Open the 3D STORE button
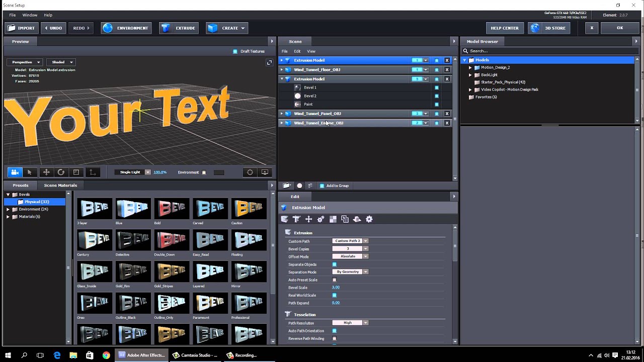 click(x=549, y=28)
